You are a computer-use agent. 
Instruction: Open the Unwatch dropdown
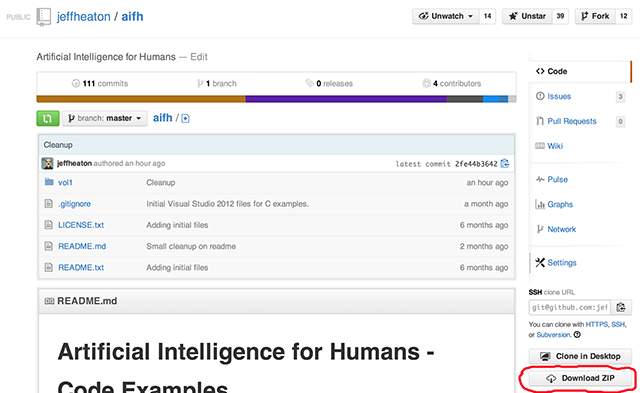click(x=446, y=16)
